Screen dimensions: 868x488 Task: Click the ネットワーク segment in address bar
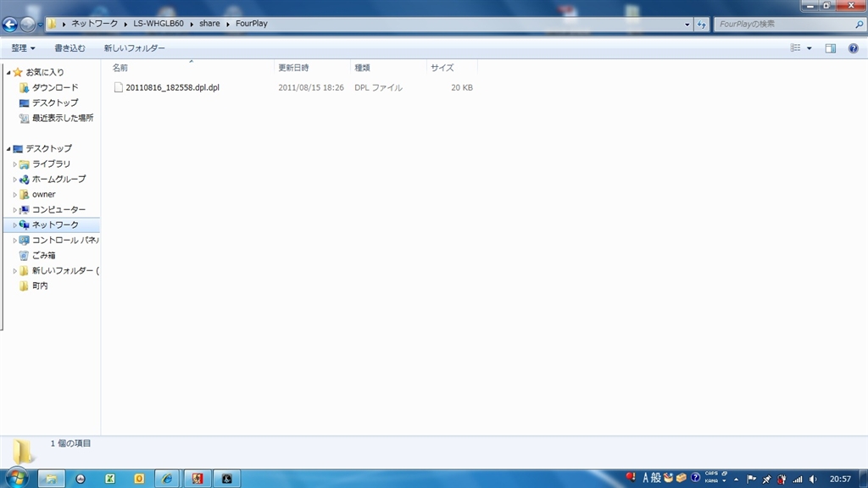tap(95, 24)
